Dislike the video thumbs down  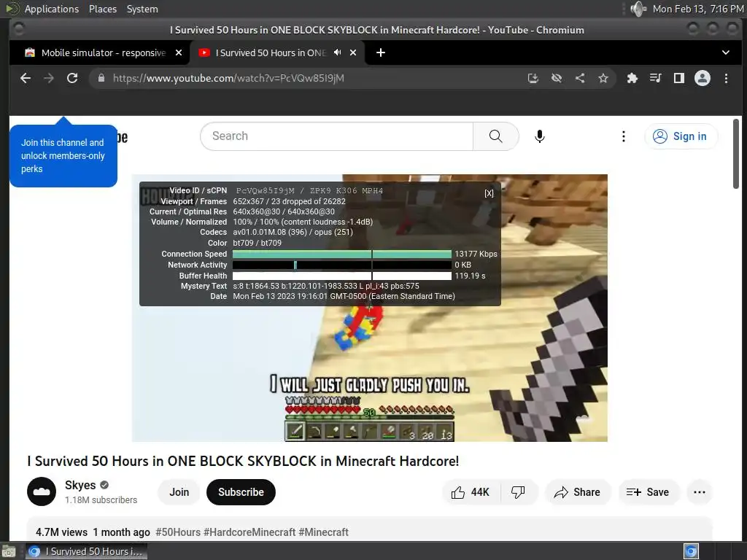(518, 492)
